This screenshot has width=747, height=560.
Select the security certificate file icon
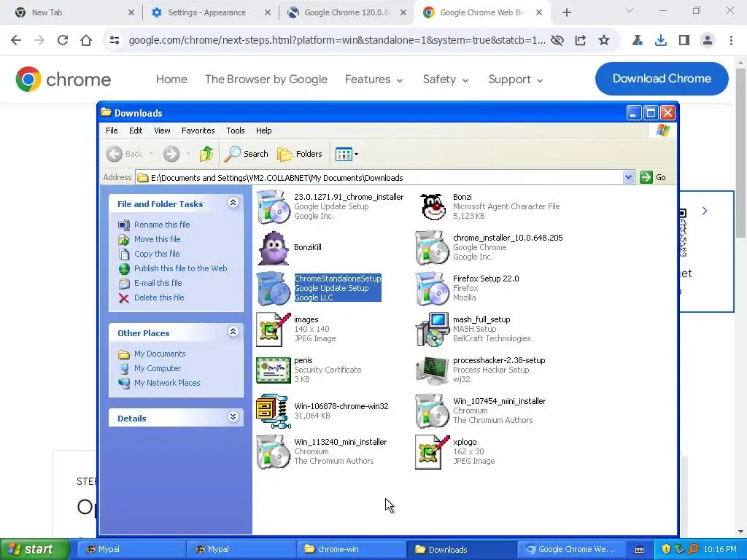(x=273, y=370)
